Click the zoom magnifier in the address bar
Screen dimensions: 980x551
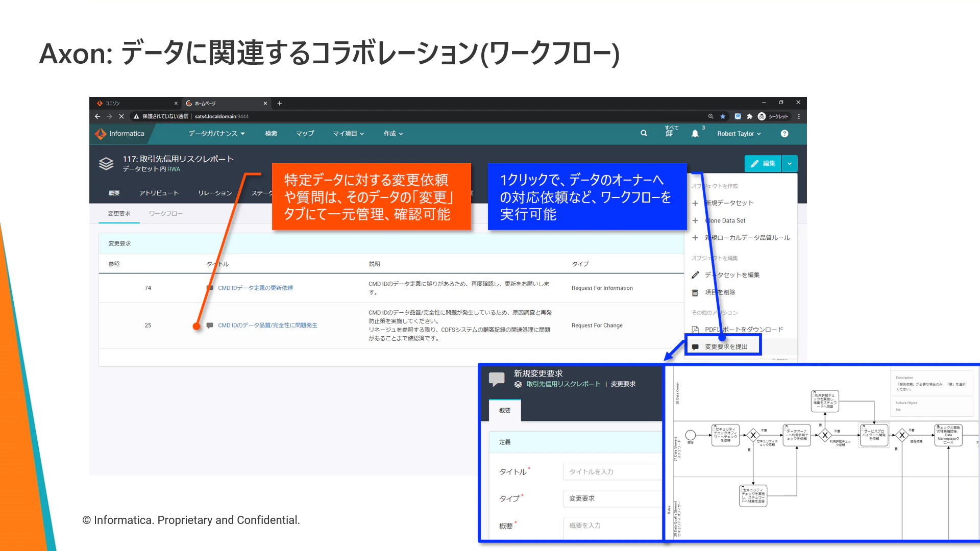710,116
